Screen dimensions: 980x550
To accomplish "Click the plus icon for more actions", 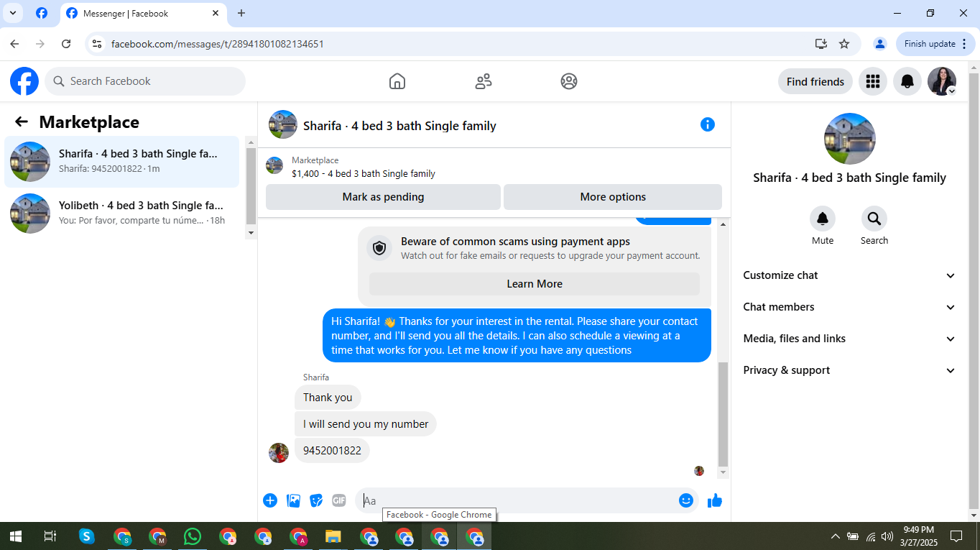I will [270, 500].
